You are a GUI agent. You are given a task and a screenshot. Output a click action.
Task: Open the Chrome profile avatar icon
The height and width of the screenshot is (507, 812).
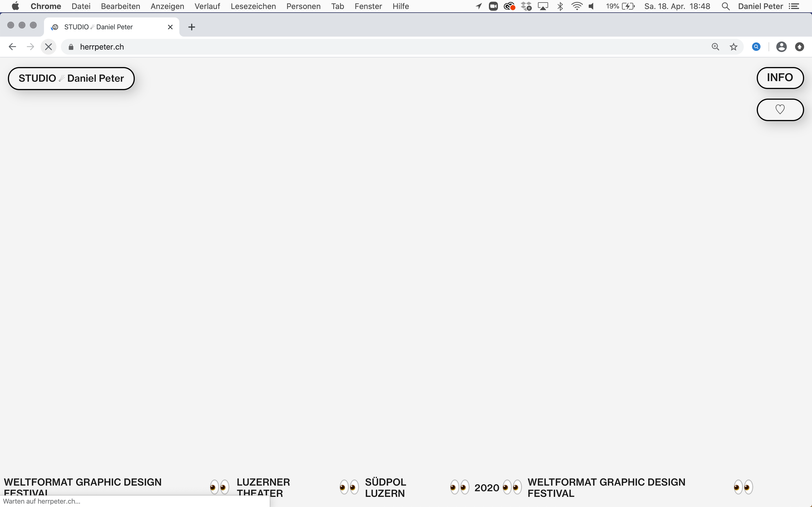click(x=781, y=47)
